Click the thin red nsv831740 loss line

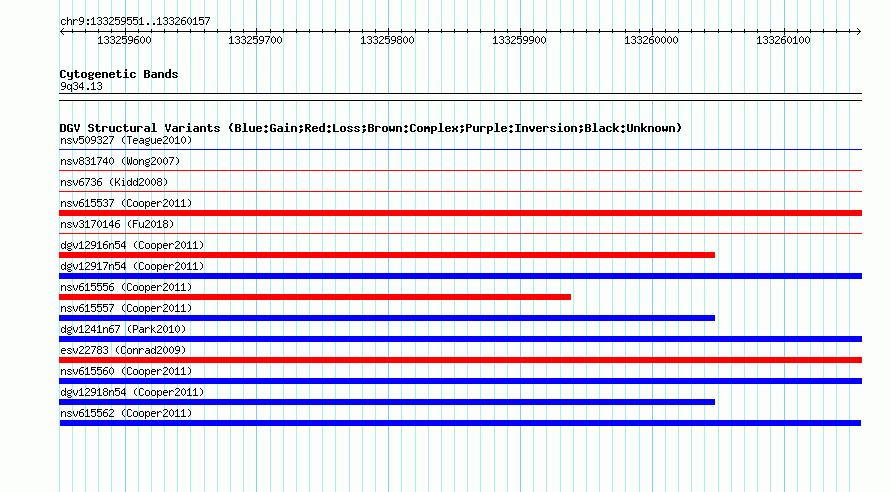tap(460, 170)
